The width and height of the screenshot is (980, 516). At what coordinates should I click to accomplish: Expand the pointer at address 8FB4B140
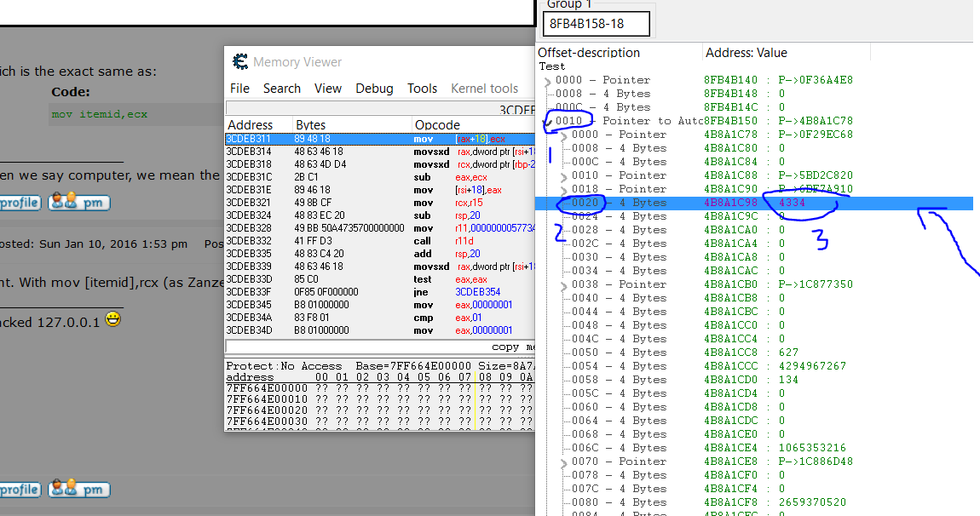click(548, 82)
